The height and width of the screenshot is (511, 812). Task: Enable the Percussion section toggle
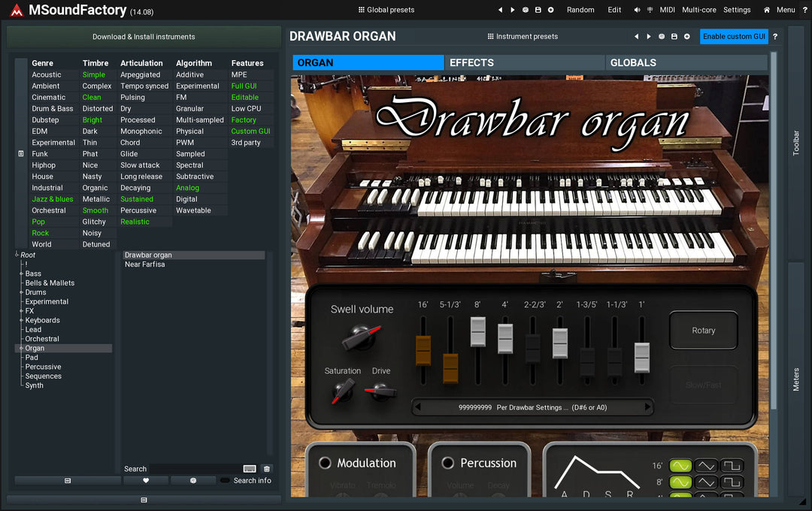(x=448, y=463)
